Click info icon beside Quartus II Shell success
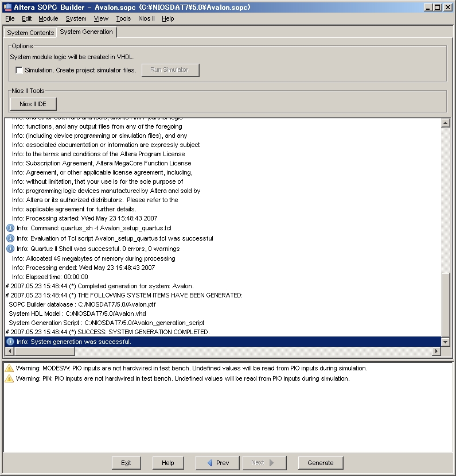The image size is (456, 476). tap(10, 249)
